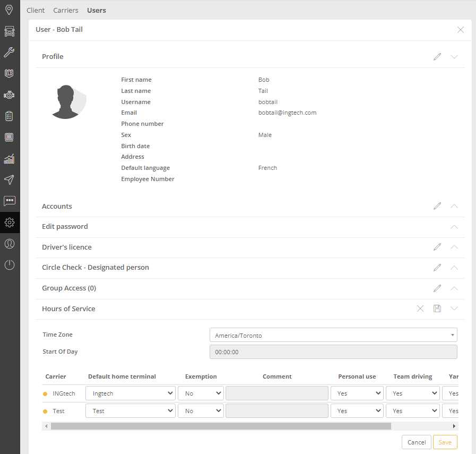The height and width of the screenshot is (454, 476).
Task: Open the chart reports sidebar icon
Action: click(9, 159)
